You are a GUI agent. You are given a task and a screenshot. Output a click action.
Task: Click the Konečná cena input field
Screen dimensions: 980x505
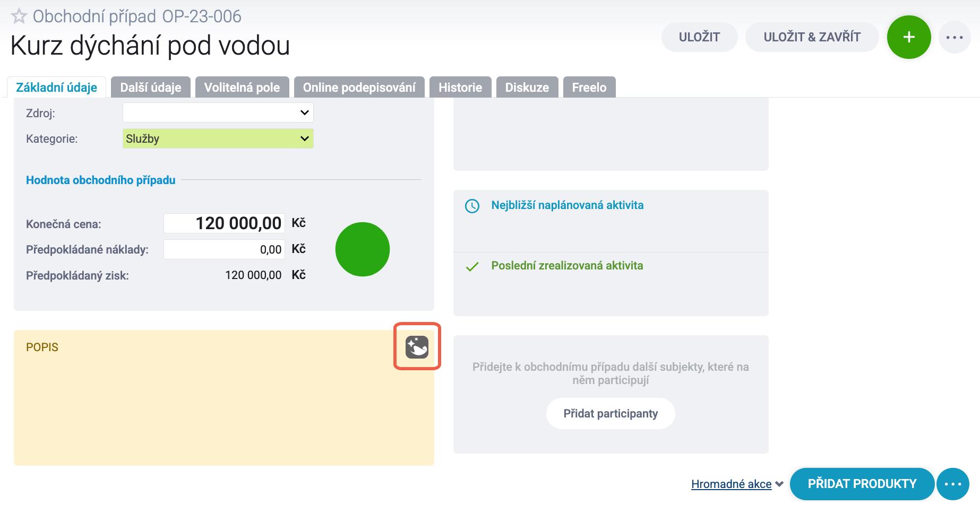[224, 223]
